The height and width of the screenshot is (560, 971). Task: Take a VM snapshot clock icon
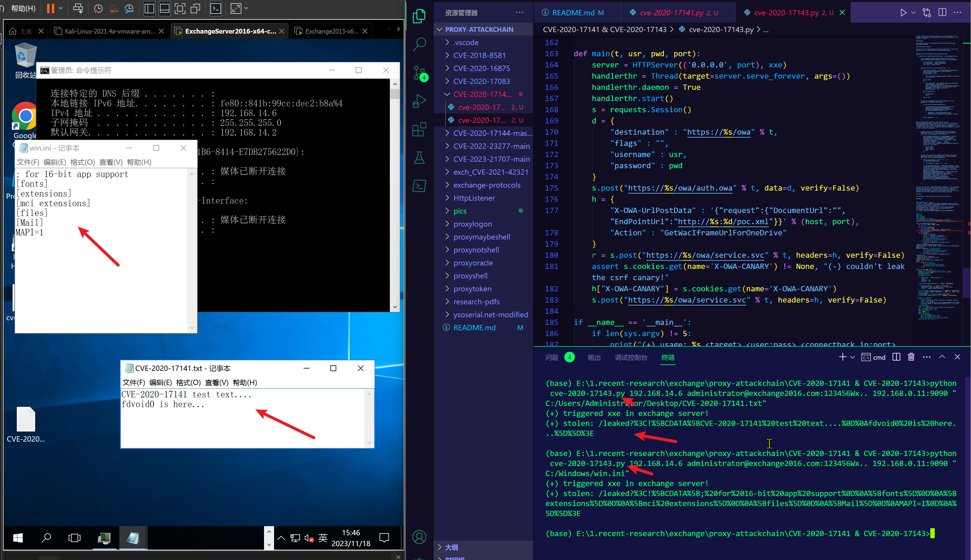click(x=98, y=9)
